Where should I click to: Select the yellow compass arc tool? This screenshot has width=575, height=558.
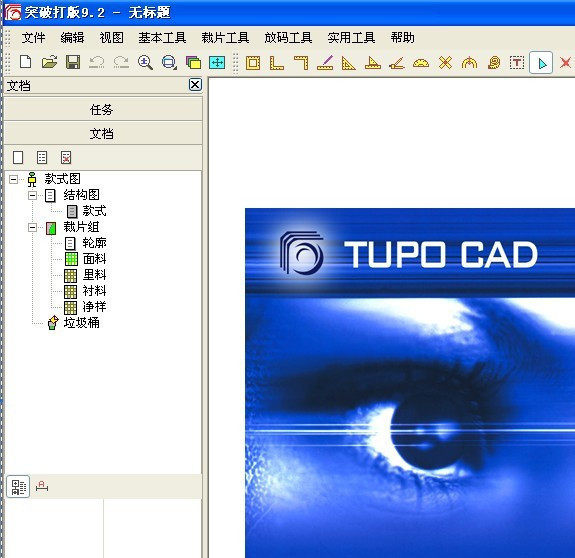click(x=469, y=63)
